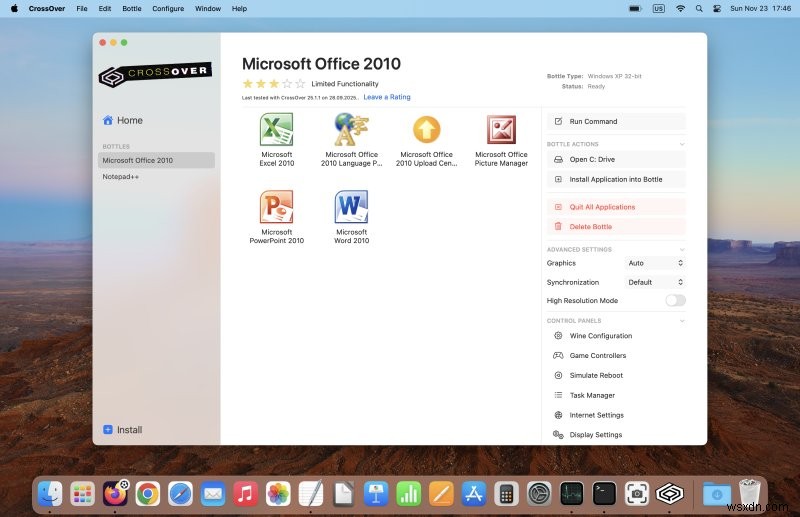Screen dimensions: 800x517
Task: Toggle High Resolution Mode switch
Action: pos(676,301)
